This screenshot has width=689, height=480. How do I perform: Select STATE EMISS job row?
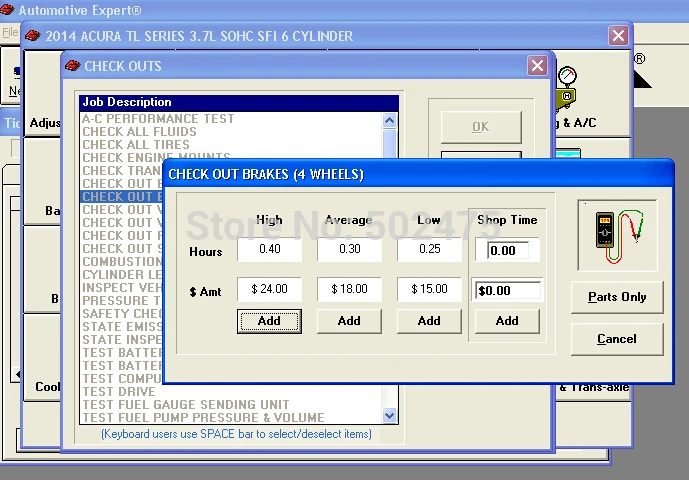(122, 327)
